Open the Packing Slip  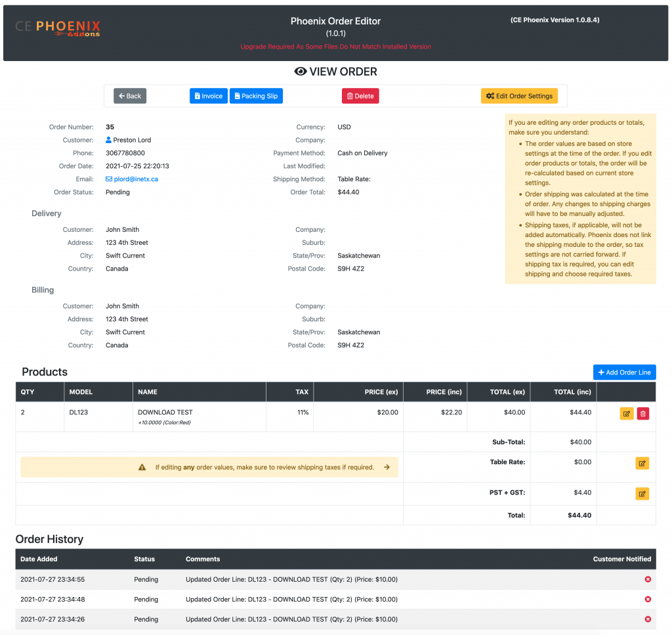click(257, 96)
